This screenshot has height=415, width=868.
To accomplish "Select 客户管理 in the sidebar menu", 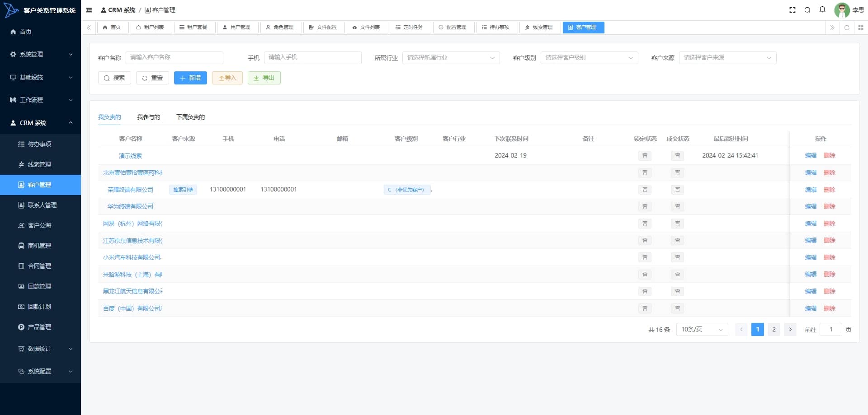I will (x=40, y=185).
